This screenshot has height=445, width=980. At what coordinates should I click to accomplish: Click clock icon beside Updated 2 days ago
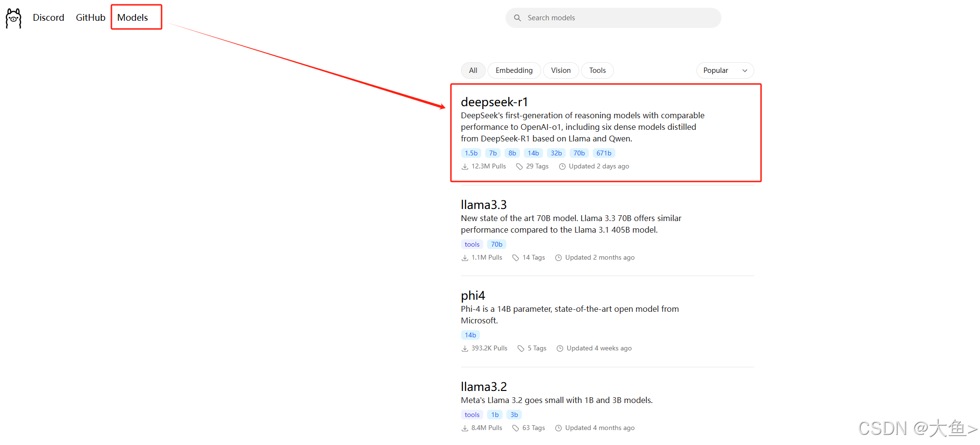[x=562, y=167]
